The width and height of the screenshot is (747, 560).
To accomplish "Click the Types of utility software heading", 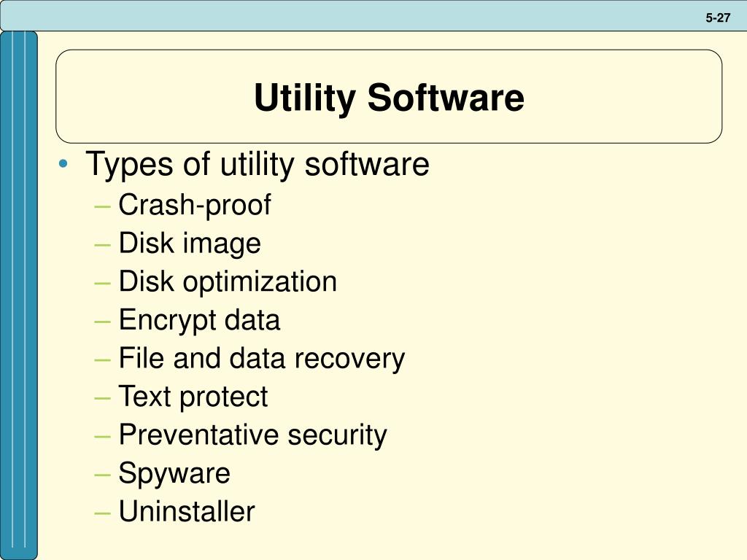I will click(x=258, y=164).
